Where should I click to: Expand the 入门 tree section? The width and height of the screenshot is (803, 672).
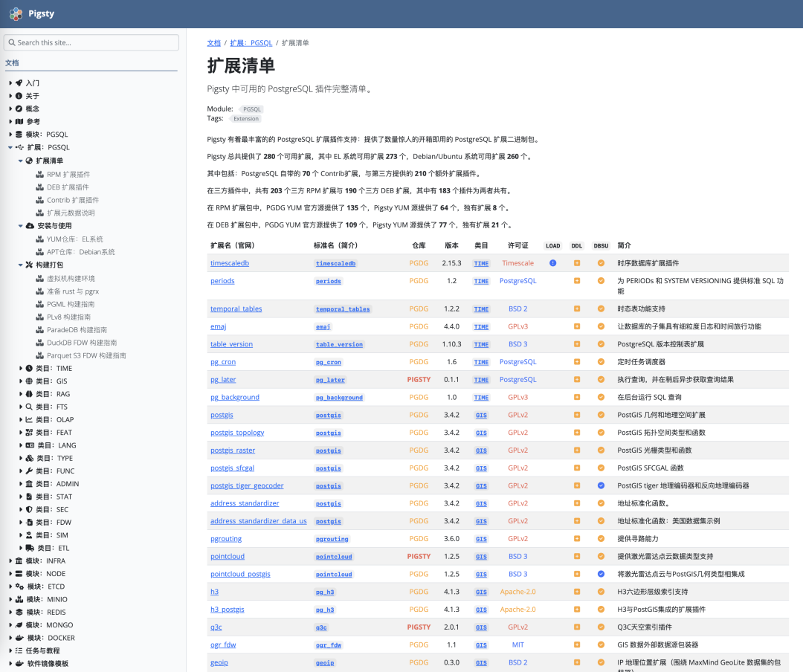10,83
